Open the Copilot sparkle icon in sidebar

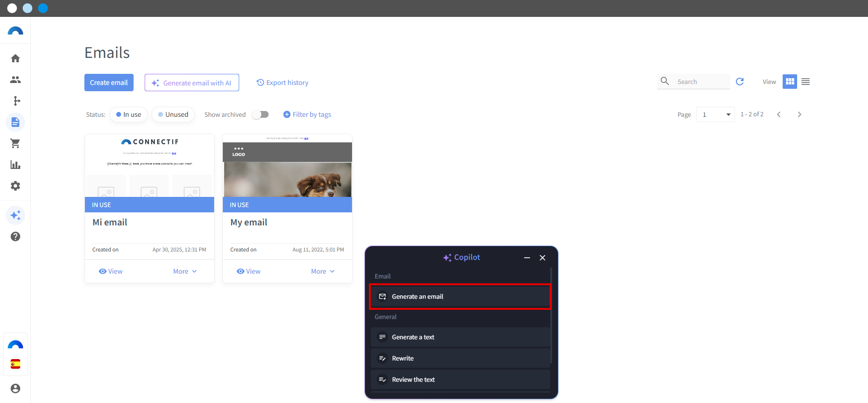(15, 215)
